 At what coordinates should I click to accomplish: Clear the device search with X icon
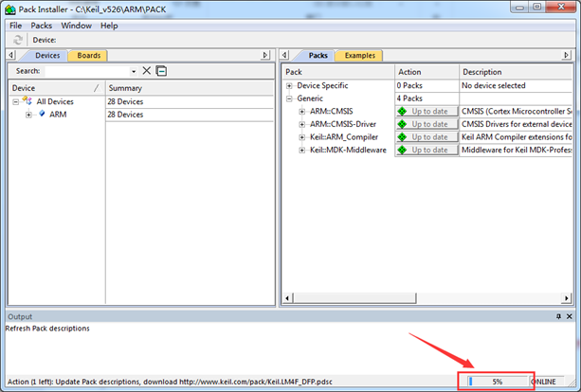[x=147, y=71]
